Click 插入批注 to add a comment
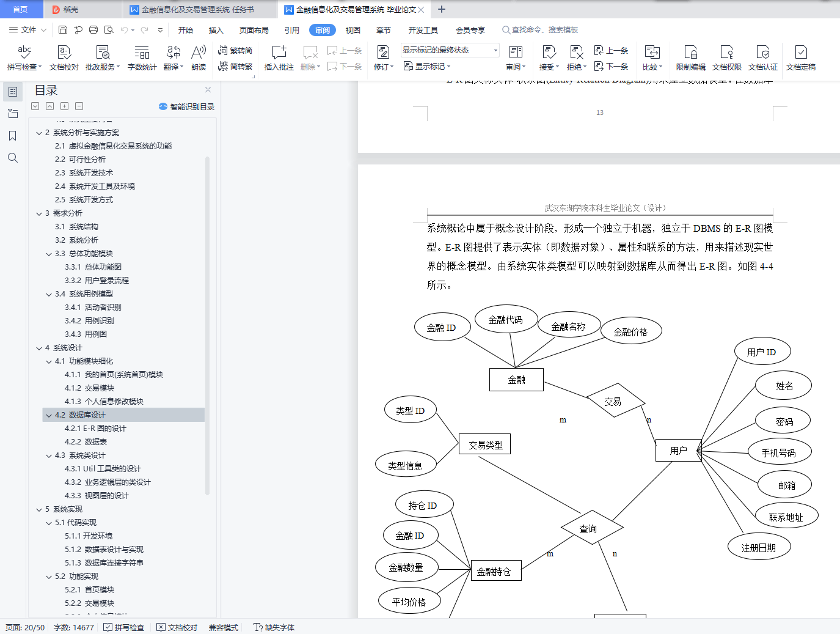The image size is (840, 634). [x=279, y=58]
